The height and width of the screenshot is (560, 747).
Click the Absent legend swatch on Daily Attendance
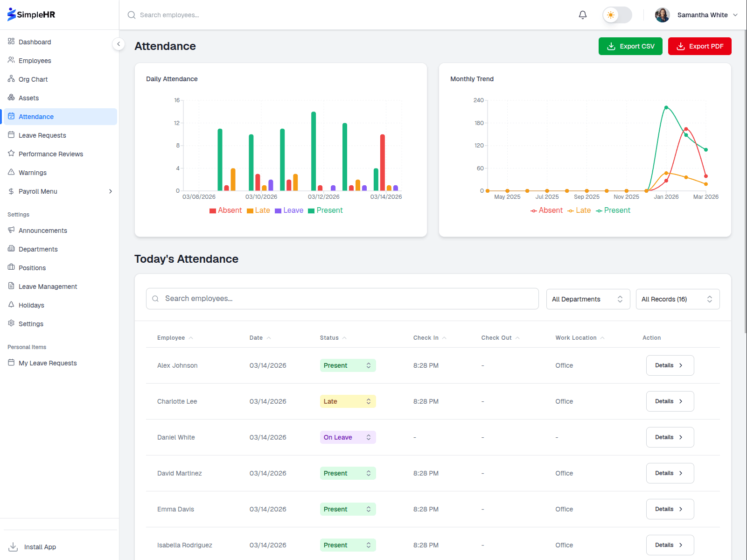coord(213,210)
